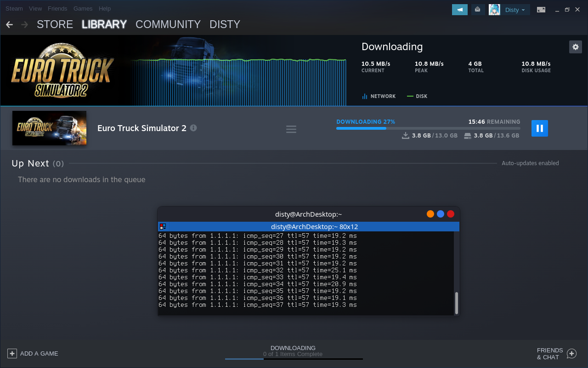
Task: Click the icmp_seq=37 ping line in terminal
Action: [258, 305]
